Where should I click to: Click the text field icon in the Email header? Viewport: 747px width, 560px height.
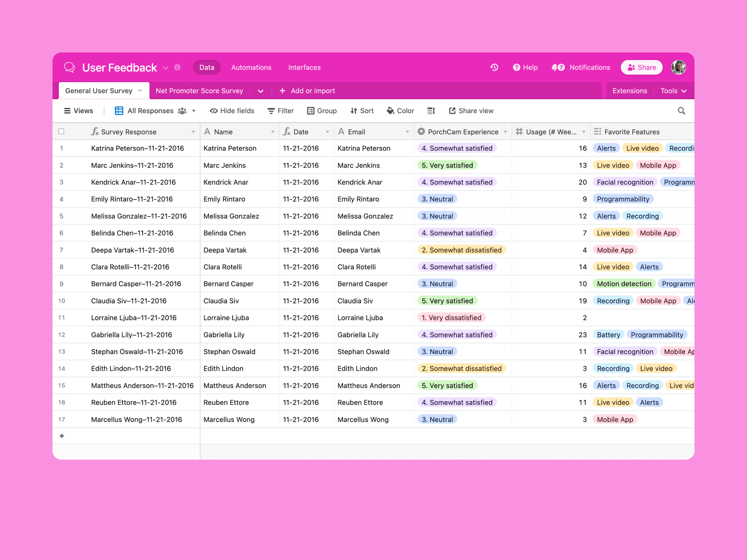(x=341, y=131)
